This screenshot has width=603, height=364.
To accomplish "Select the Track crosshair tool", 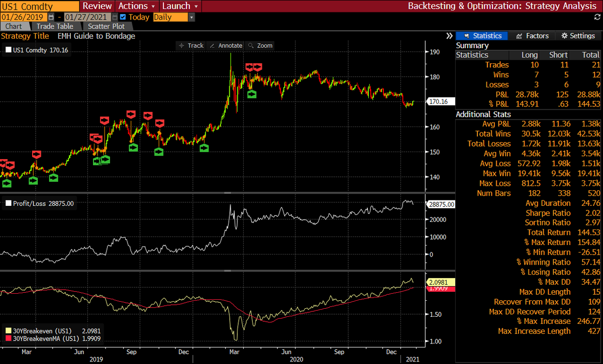I will click(x=190, y=45).
